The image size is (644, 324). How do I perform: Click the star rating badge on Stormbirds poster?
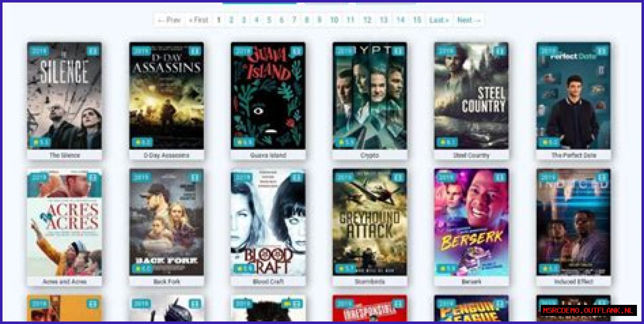(x=346, y=269)
